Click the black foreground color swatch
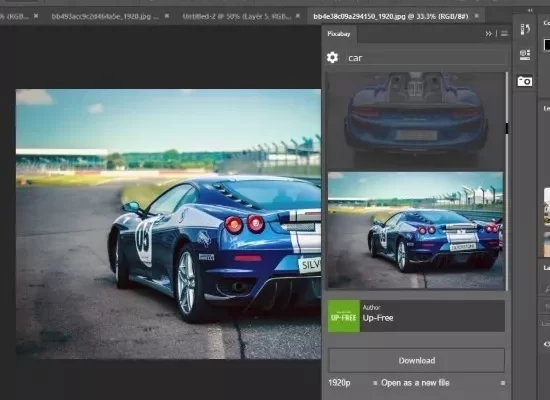Screen dimensions: 550x400 click(547, 45)
